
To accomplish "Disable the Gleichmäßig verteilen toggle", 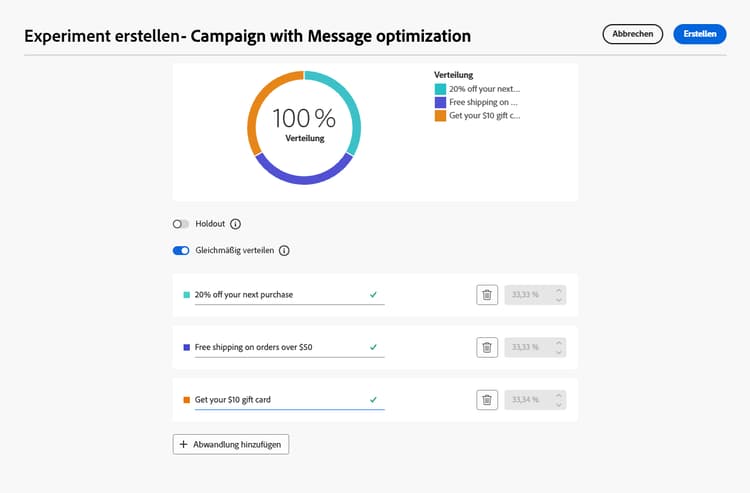I will (181, 250).
